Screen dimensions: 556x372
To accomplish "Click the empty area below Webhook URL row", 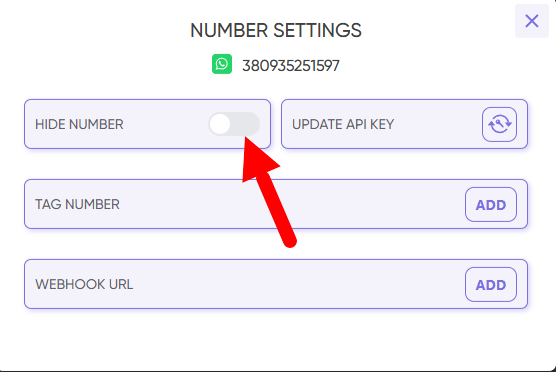I will click(x=276, y=339).
